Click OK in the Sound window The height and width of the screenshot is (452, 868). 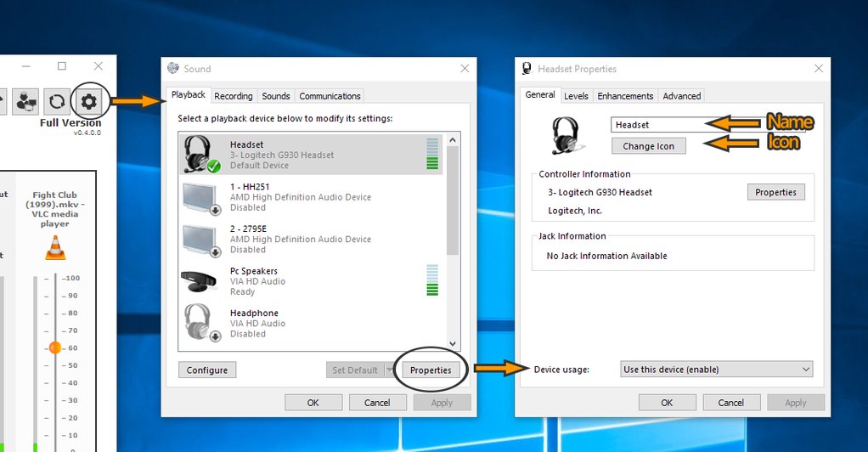click(x=313, y=403)
